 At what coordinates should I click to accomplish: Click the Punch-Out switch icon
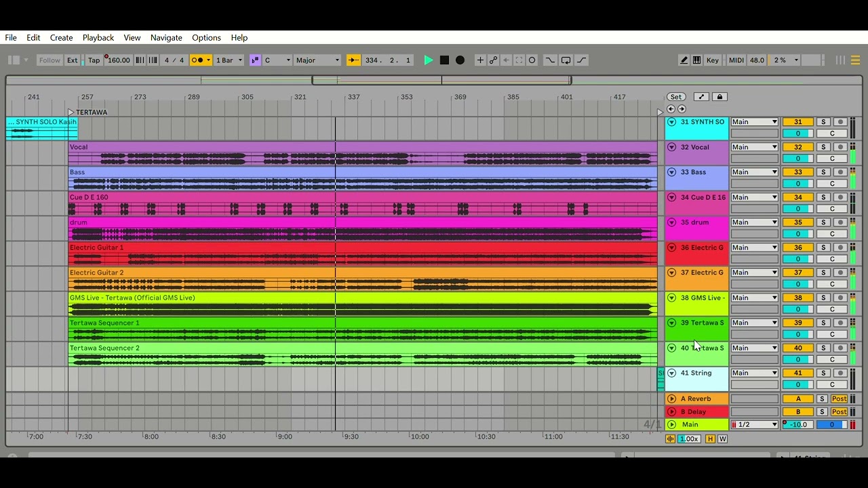pos(581,60)
